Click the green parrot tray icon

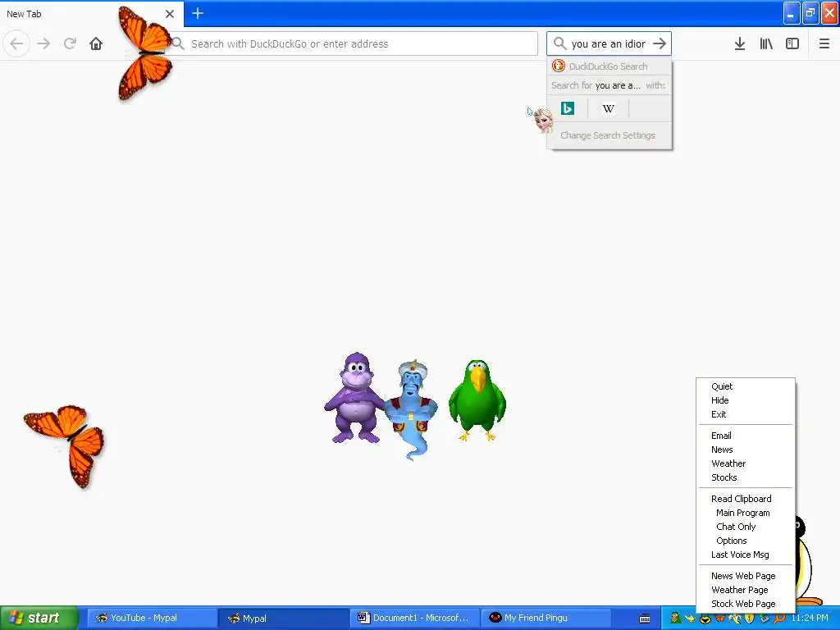(676, 619)
